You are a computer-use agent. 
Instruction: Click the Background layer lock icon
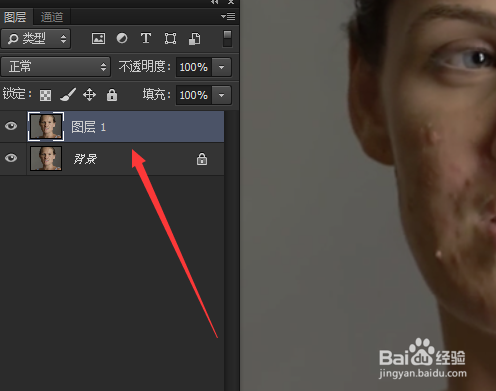(202, 159)
